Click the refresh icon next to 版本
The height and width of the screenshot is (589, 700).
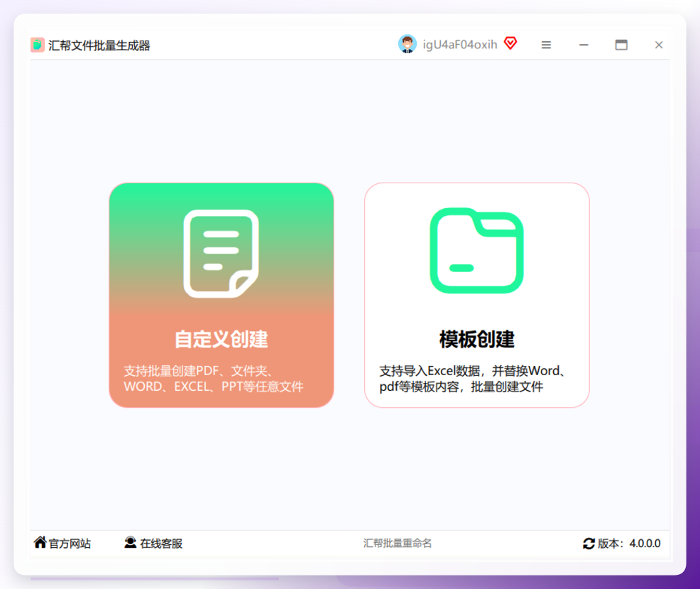tap(589, 544)
